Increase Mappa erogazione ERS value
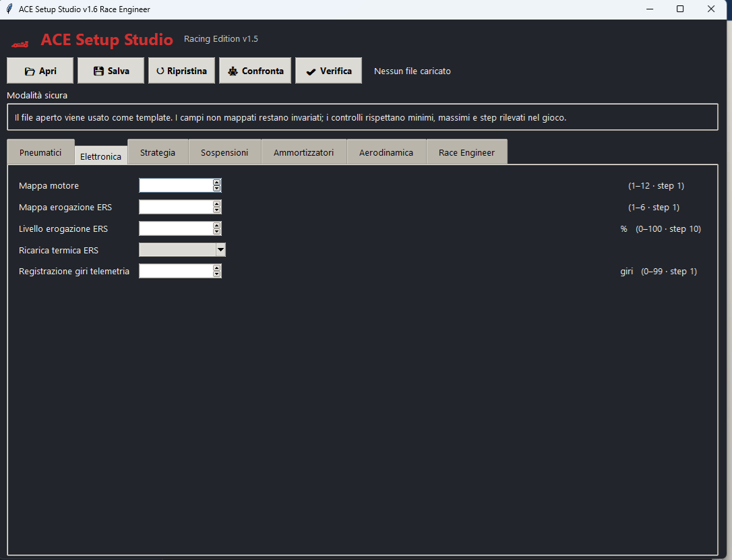The height and width of the screenshot is (560, 732). pyautogui.click(x=216, y=204)
